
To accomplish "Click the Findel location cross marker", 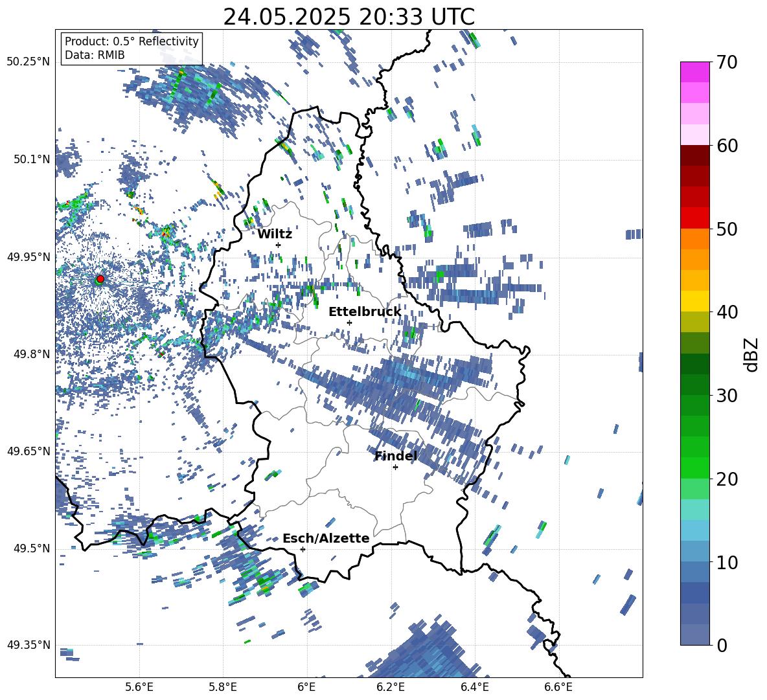I will (395, 468).
